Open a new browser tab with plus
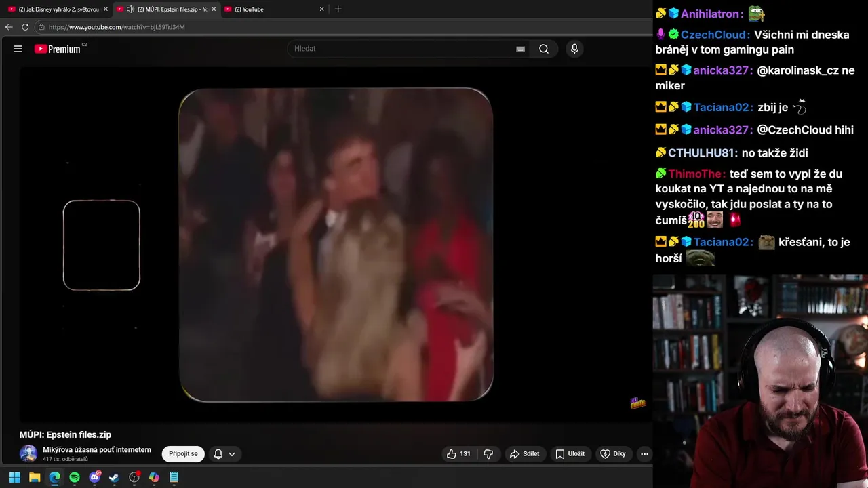868x488 pixels. [338, 9]
